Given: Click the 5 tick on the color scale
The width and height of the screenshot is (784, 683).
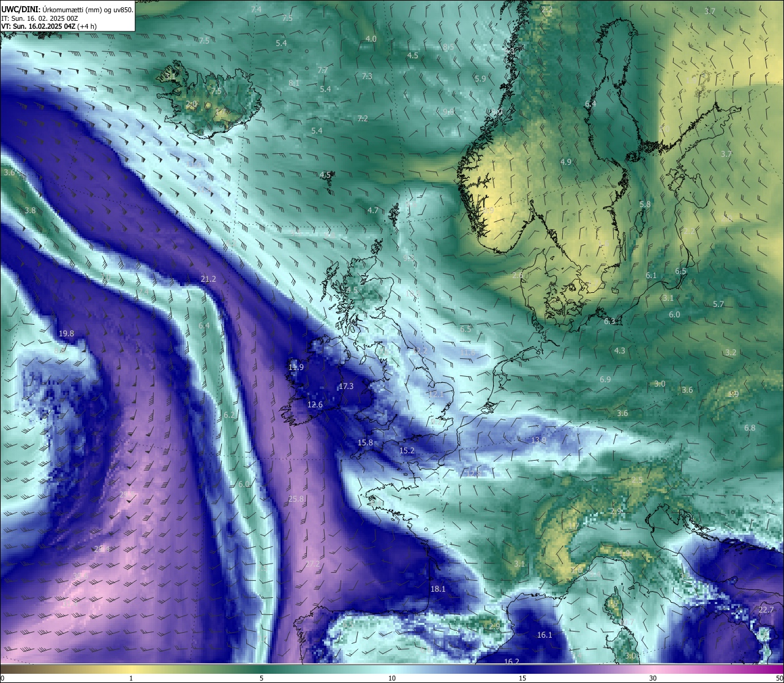Looking at the screenshot, I should [262, 678].
